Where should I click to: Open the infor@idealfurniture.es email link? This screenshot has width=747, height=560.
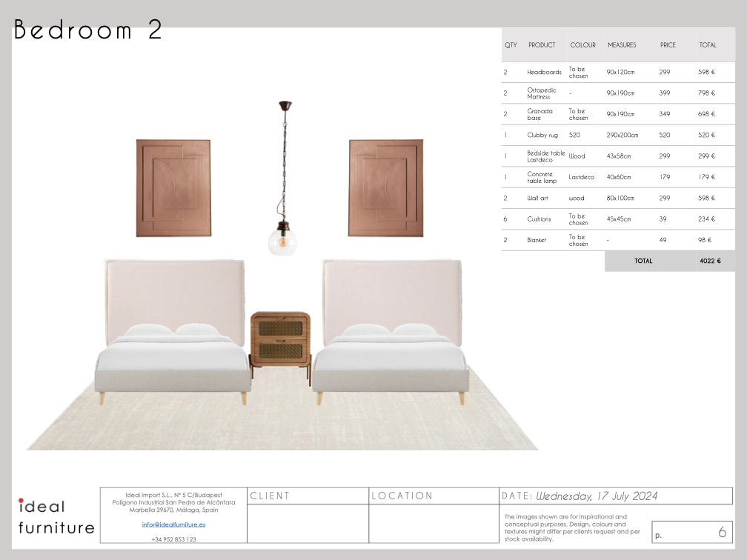(x=173, y=524)
